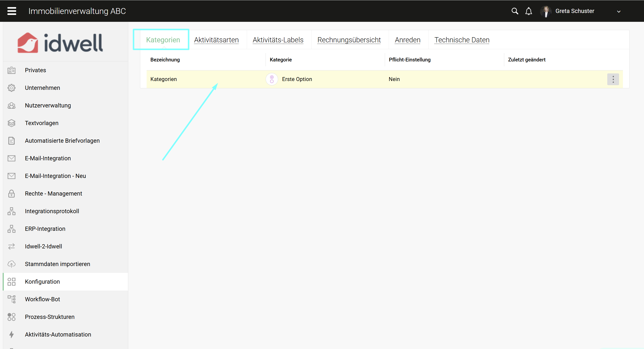644x349 pixels.
Task: Click the idwell logo
Action: pyautogui.click(x=60, y=43)
